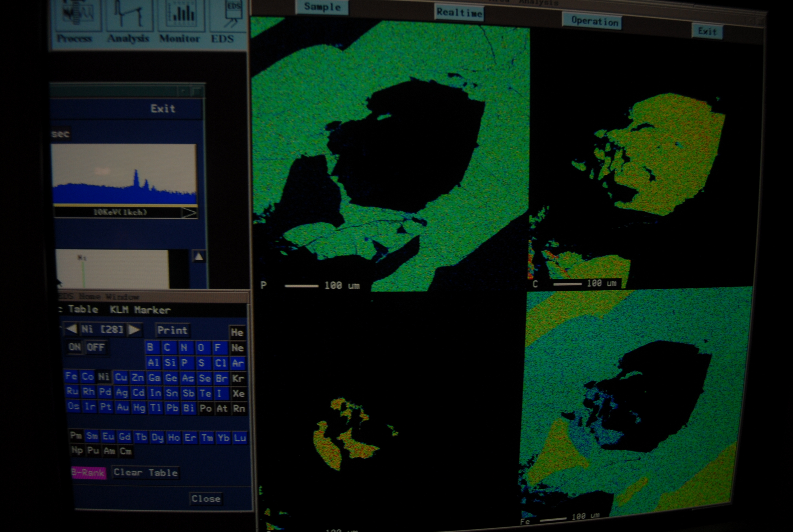This screenshot has height=532, width=793.
Task: Open the Monitor bar-chart icon
Action: [181, 15]
